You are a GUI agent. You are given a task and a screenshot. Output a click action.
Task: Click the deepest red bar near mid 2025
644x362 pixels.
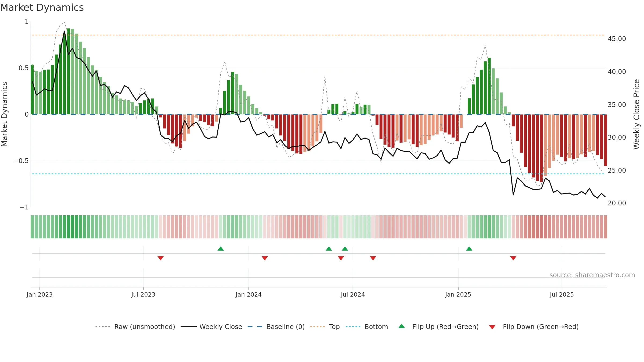tap(541, 148)
